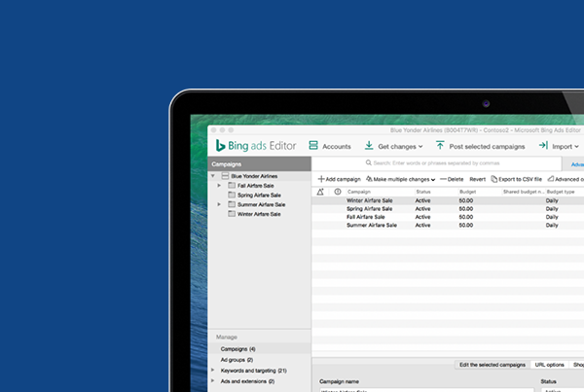Collapse the Blue Yonder Airlines tree node
Viewport: 584px width, 392px height.
[212, 176]
